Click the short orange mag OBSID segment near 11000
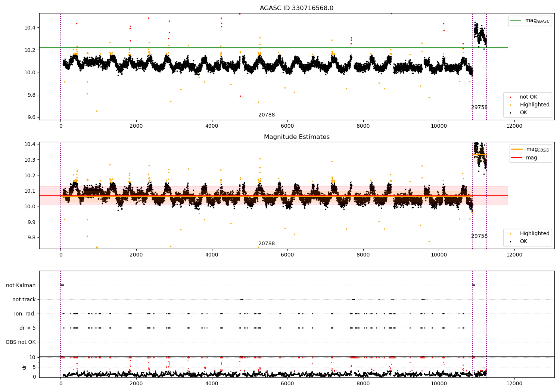The height and width of the screenshot is (392, 560). [x=479, y=155]
